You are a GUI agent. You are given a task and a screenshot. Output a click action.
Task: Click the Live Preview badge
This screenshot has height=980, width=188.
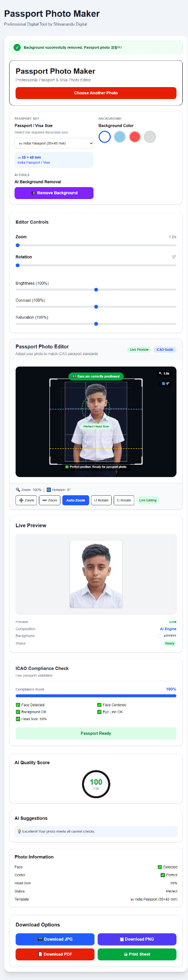(139, 350)
